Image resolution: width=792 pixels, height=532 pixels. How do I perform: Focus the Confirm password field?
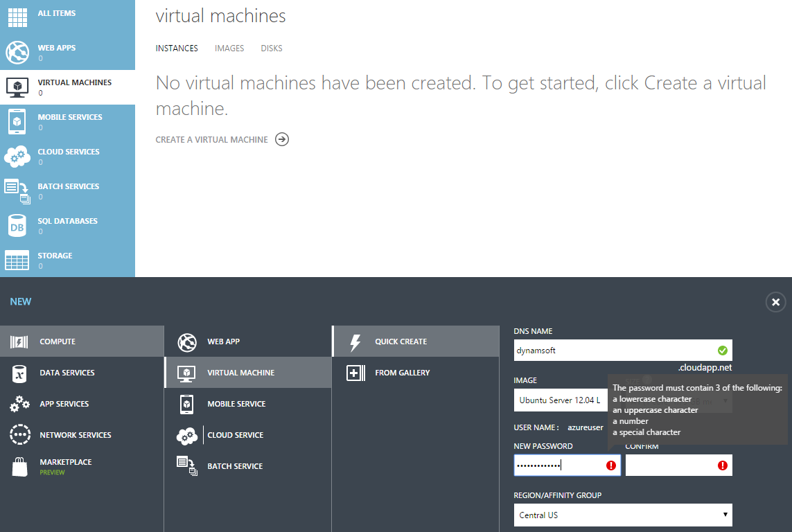669,465
